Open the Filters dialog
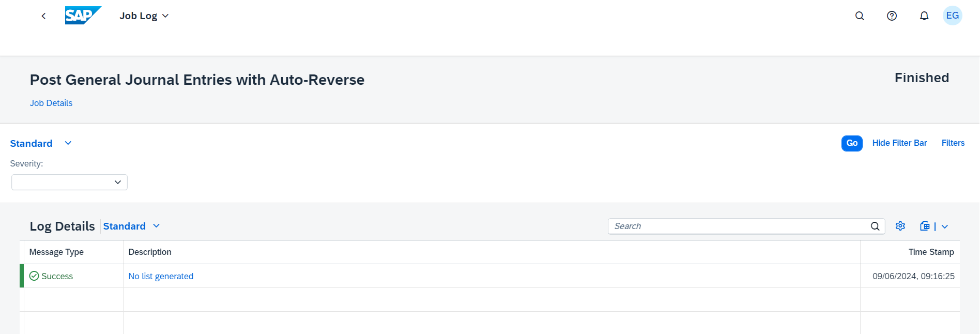This screenshot has width=980, height=334. (953, 143)
